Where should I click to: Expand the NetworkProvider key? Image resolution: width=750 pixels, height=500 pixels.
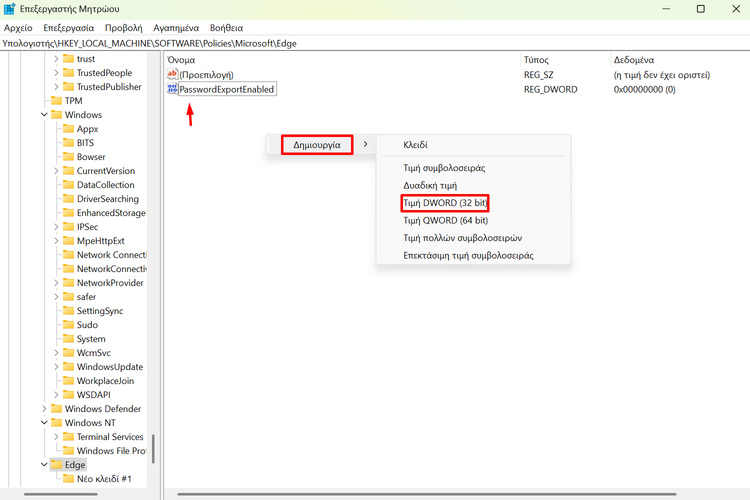click(56, 283)
